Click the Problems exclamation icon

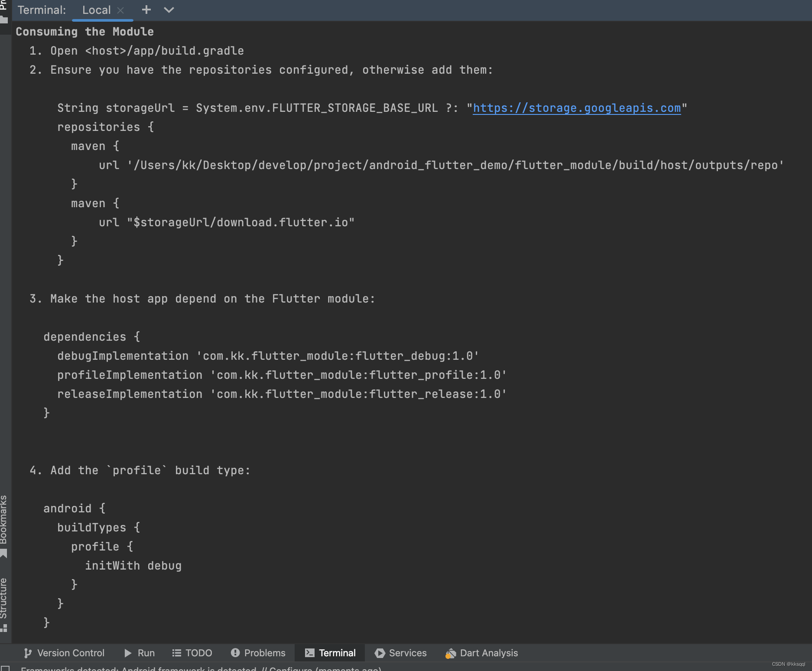(x=234, y=653)
